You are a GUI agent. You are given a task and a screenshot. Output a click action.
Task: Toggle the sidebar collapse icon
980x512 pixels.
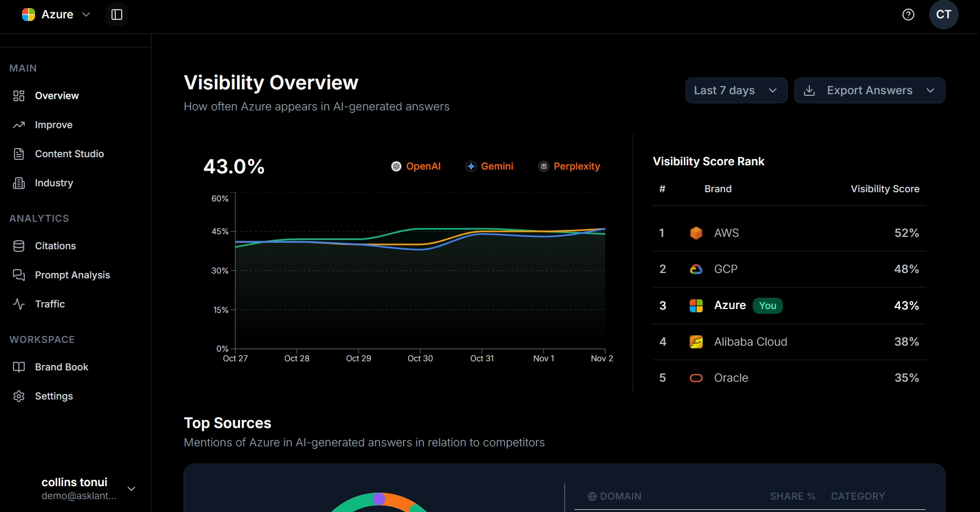pyautogui.click(x=117, y=15)
